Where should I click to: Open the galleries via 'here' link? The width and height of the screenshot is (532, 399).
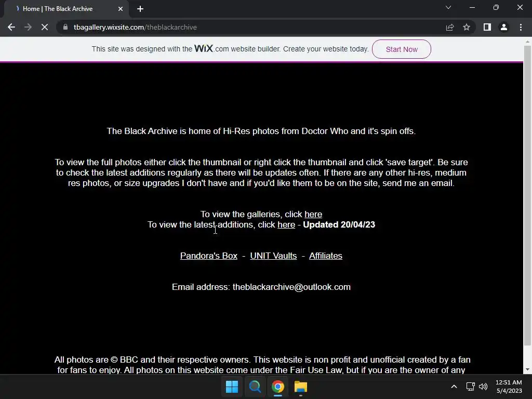coord(313,214)
